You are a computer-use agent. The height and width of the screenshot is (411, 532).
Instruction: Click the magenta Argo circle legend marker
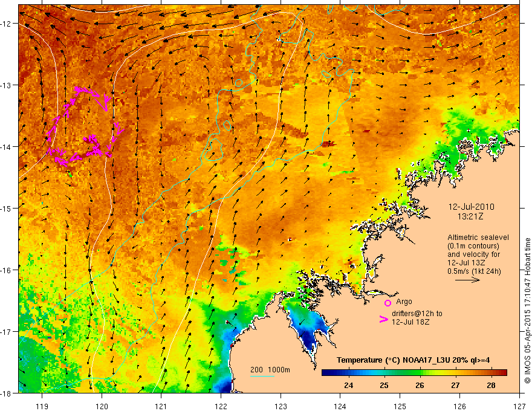(388, 303)
